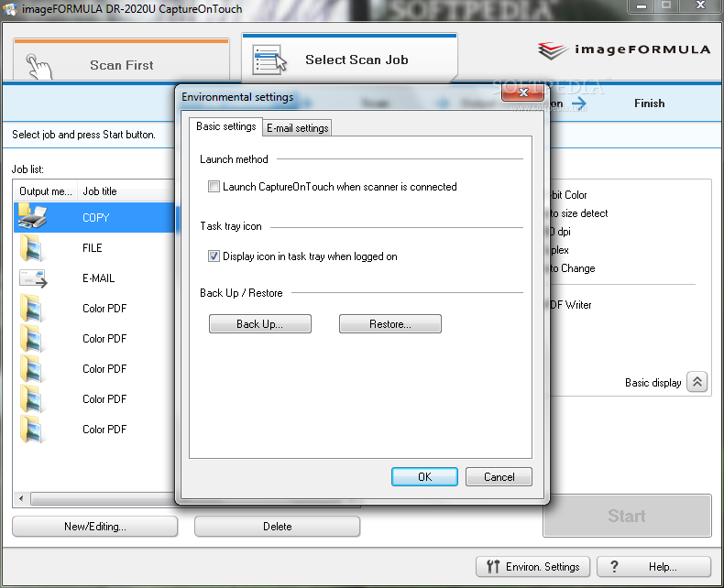Screen dimensions: 724x588
Task: Select the Basic settings tab
Action: point(225,126)
